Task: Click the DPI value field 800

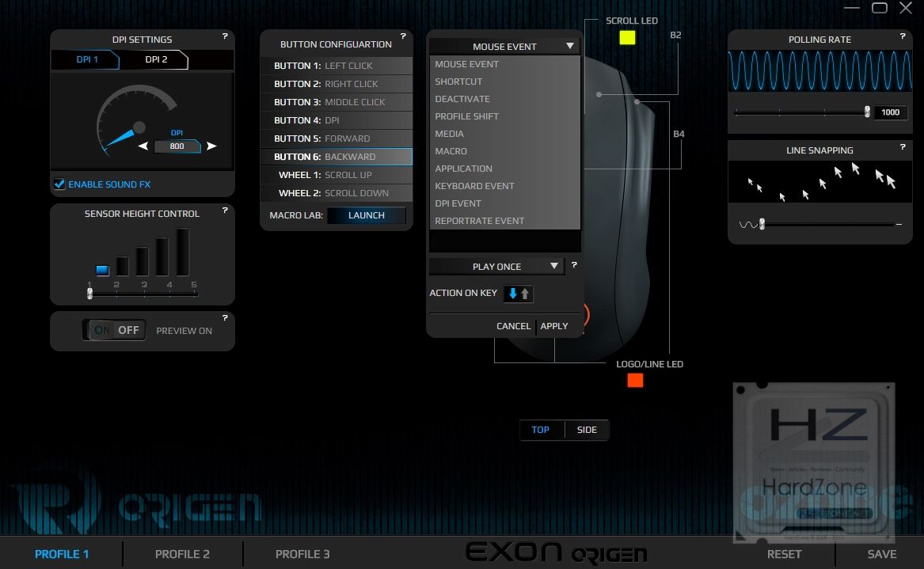Action: (x=177, y=146)
